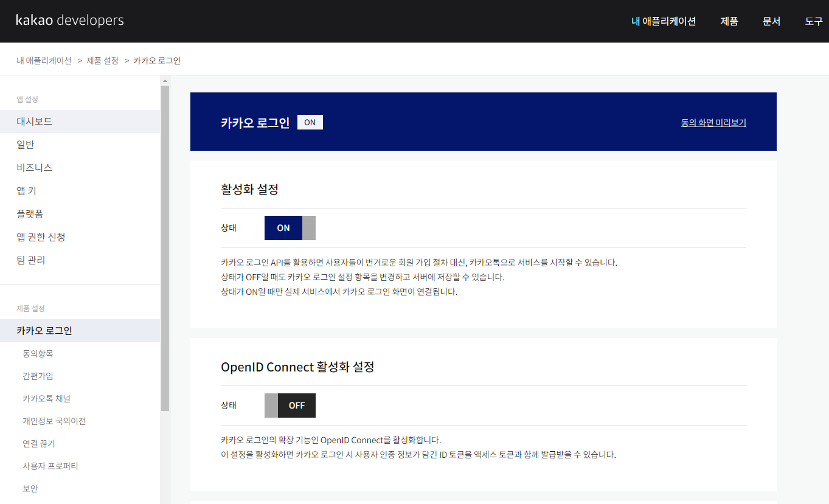Click the sidebar scrollbar up arrow
Image resolution: width=829 pixels, height=504 pixels.
[x=165, y=80]
